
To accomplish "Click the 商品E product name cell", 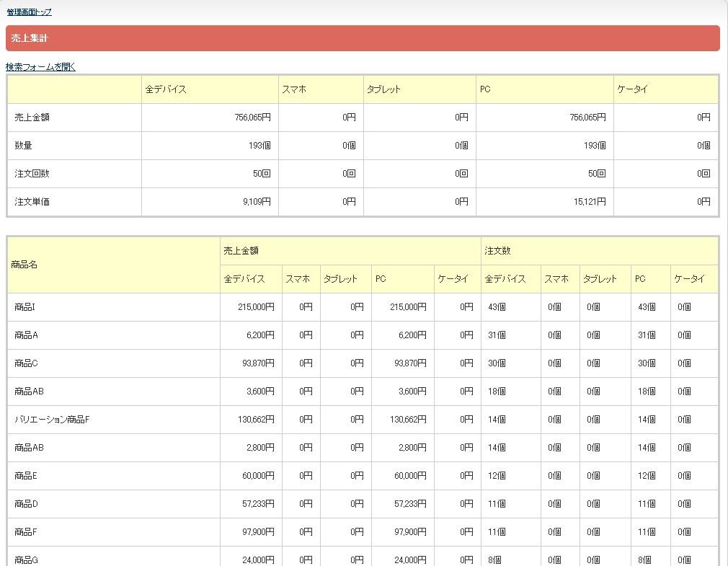I will pos(26,476).
